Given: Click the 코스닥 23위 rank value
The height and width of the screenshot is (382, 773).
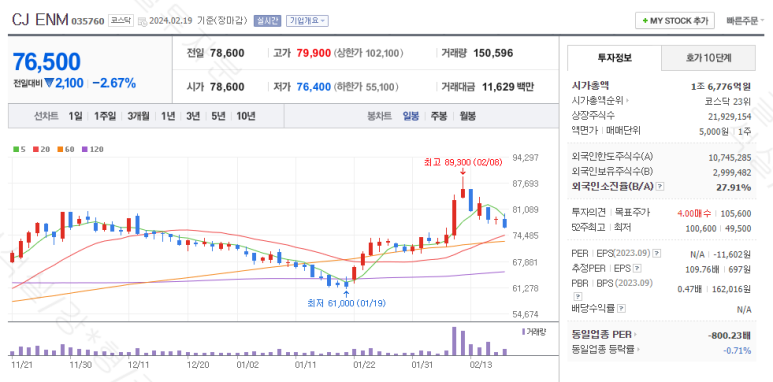Looking at the screenshot, I should (728, 102).
